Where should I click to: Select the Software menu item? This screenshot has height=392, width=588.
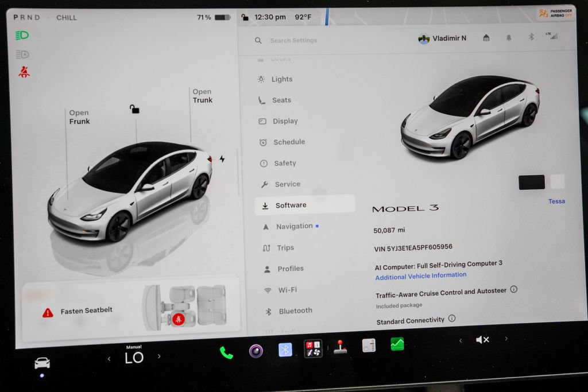(305, 205)
